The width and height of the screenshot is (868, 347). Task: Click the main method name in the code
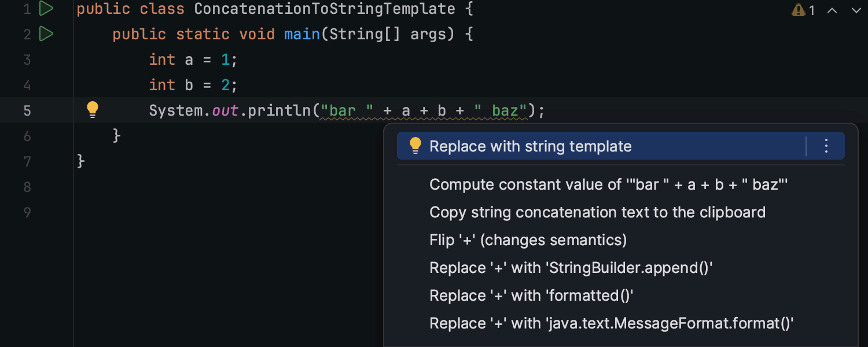302,35
